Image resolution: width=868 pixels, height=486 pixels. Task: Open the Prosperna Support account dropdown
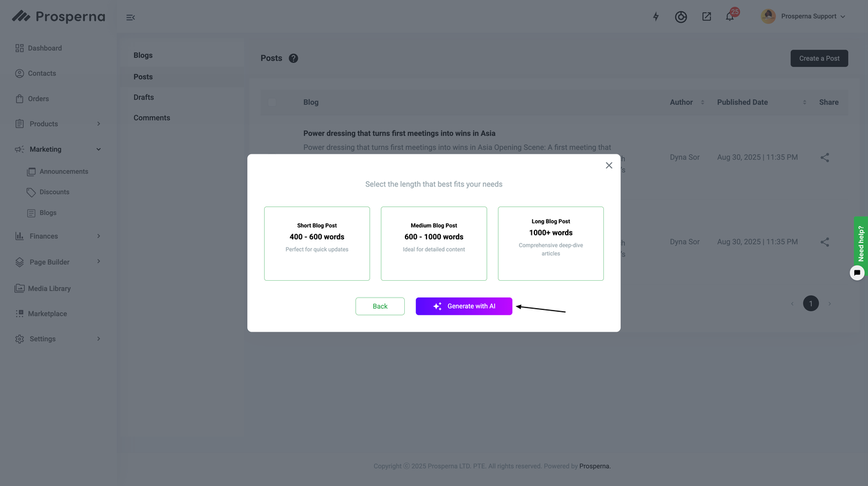804,17
